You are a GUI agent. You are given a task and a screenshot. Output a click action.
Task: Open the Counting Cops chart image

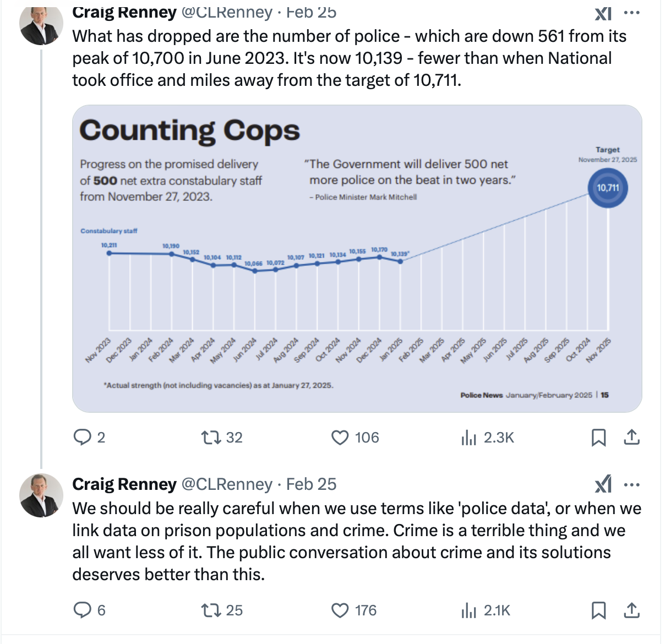pos(357,259)
